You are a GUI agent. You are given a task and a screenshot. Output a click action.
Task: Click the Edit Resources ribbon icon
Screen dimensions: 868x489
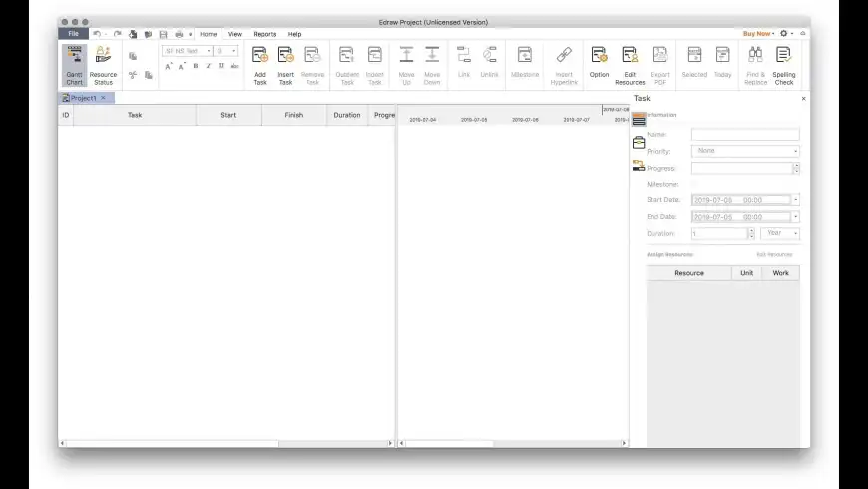[x=630, y=64]
